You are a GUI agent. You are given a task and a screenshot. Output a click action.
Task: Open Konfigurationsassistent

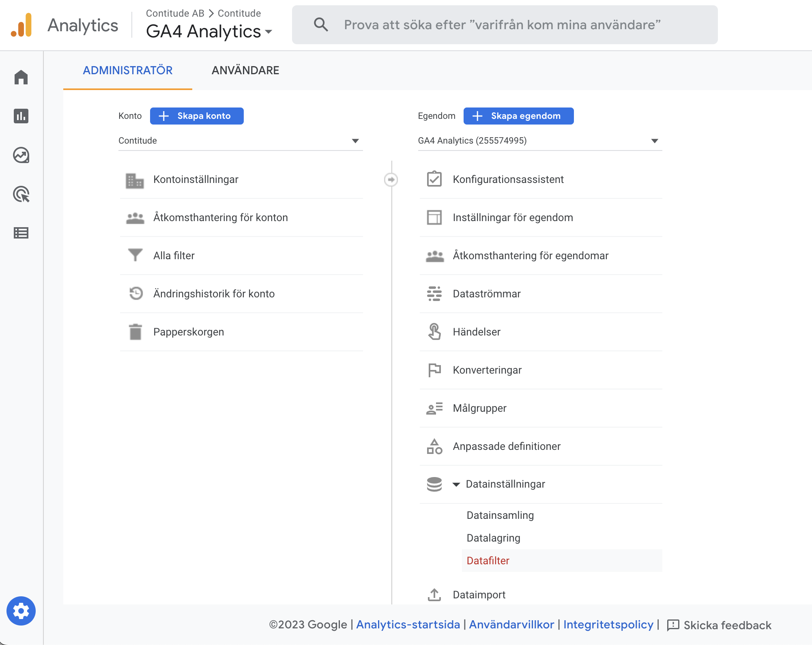click(x=541, y=180)
